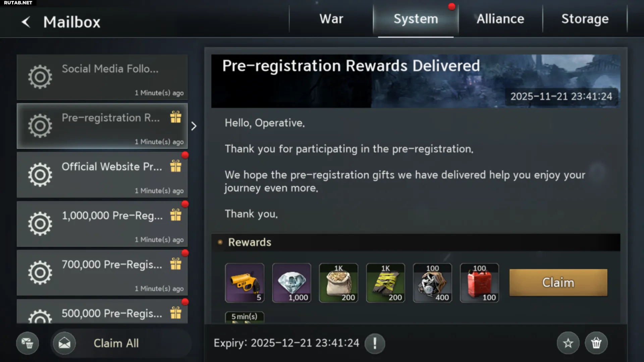The height and width of the screenshot is (362, 644).
Task: Delete this mail using the trash icon
Action: tap(596, 343)
